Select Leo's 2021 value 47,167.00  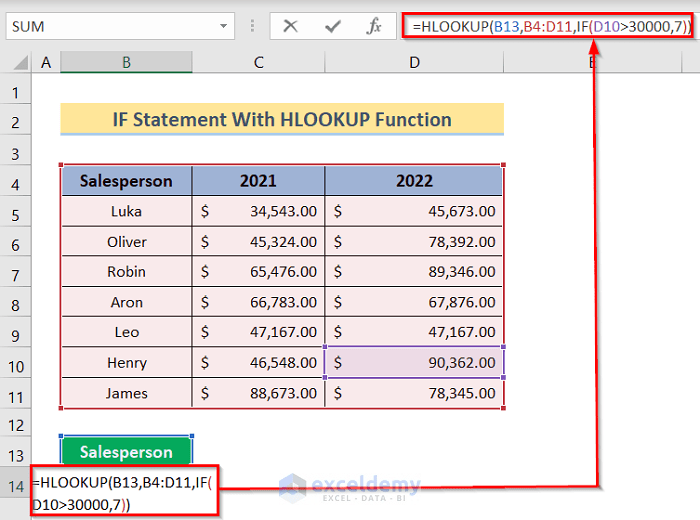click(258, 332)
